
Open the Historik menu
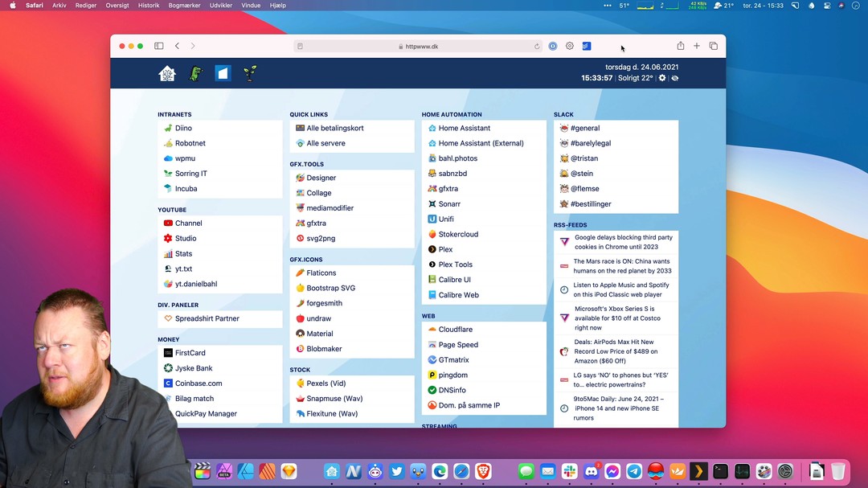coord(149,5)
